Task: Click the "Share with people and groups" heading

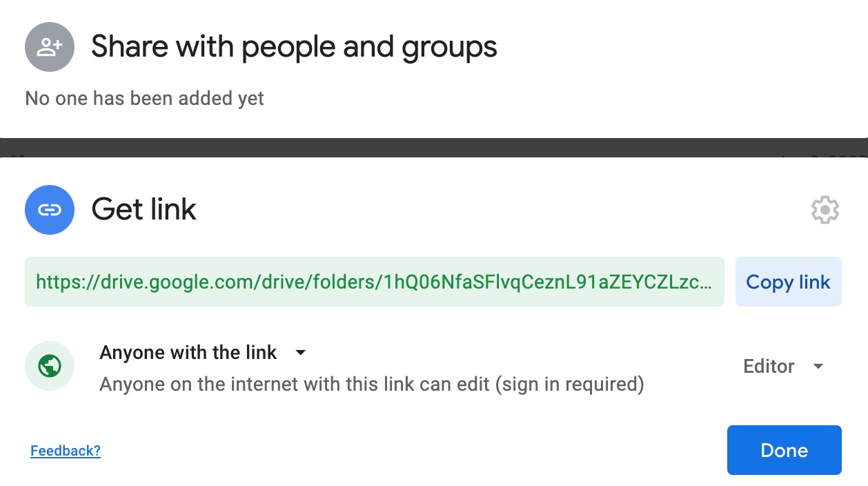Action: [294, 47]
